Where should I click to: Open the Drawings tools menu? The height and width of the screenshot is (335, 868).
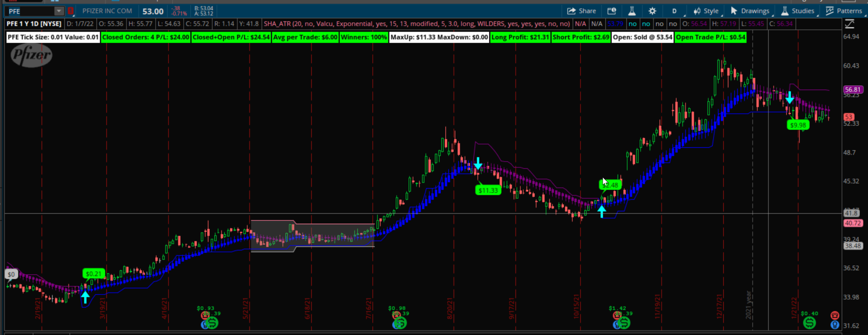tap(750, 11)
